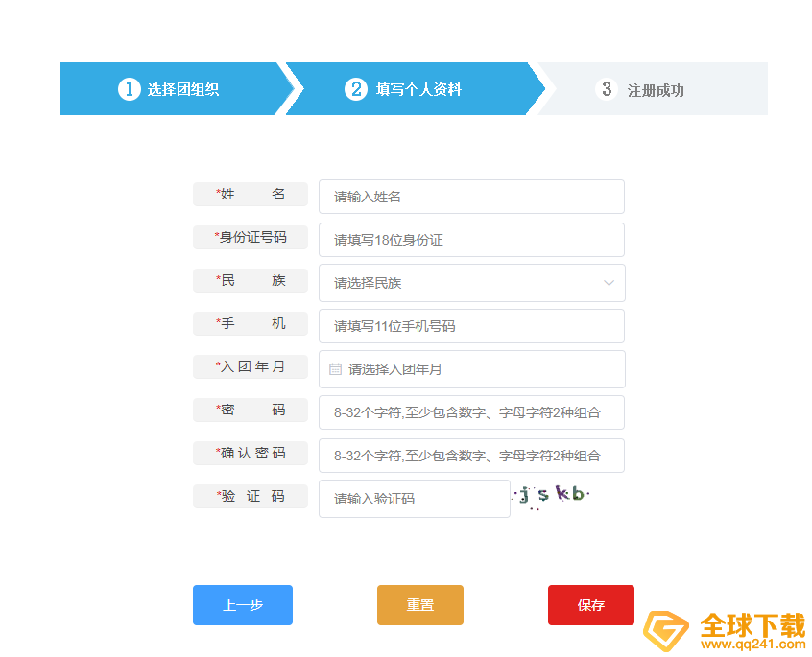Click the red 保存 button
The image size is (812, 657).
pyautogui.click(x=590, y=605)
